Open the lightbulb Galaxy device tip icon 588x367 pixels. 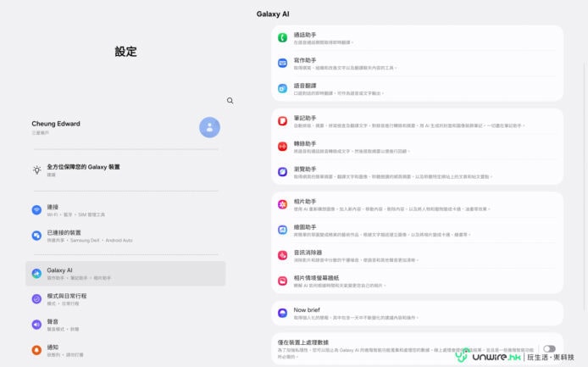tap(36, 170)
